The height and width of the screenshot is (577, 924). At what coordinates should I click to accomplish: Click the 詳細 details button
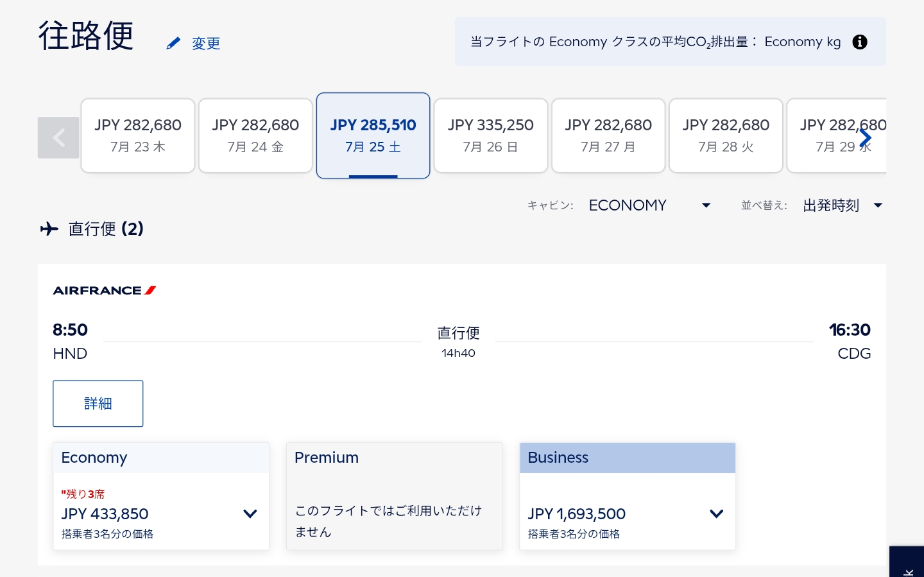tap(98, 404)
